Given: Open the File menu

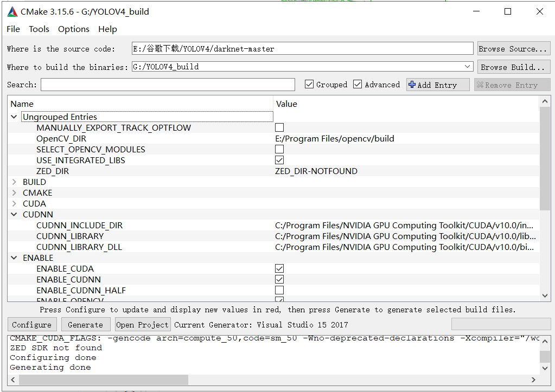Looking at the screenshot, I should click(x=13, y=29).
